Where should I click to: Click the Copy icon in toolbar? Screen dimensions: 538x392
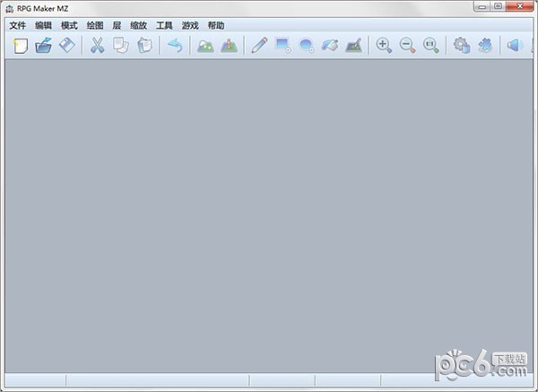[x=121, y=46]
